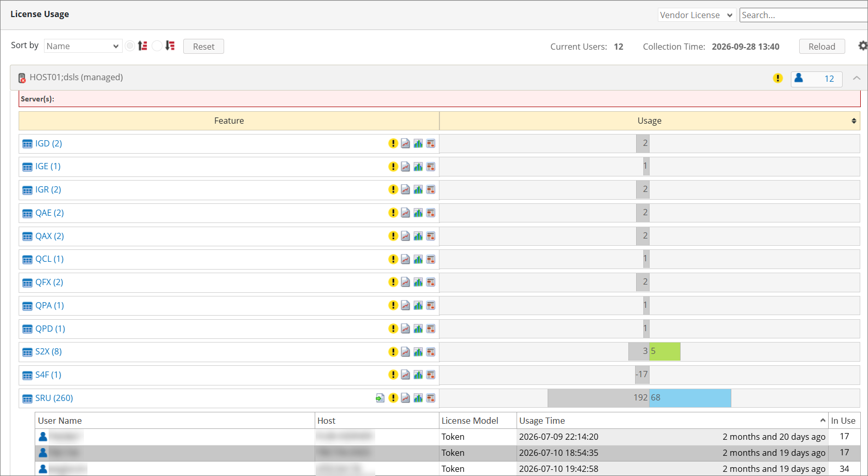Click the Host column header
This screenshot has height=476, width=868.
click(x=377, y=421)
